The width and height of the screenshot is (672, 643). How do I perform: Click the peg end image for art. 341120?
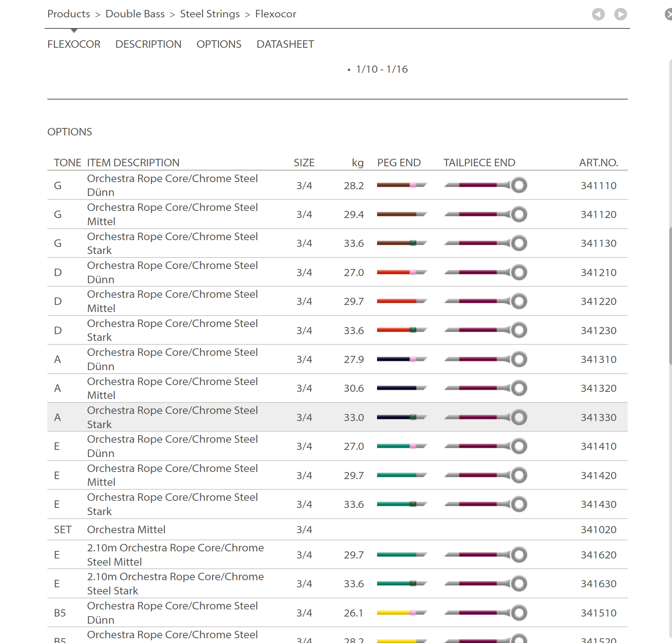[x=402, y=214]
